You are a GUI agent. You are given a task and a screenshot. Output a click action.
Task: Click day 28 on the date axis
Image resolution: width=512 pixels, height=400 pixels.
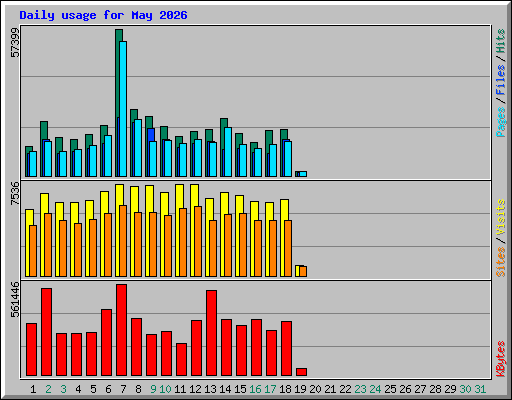(x=435, y=389)
